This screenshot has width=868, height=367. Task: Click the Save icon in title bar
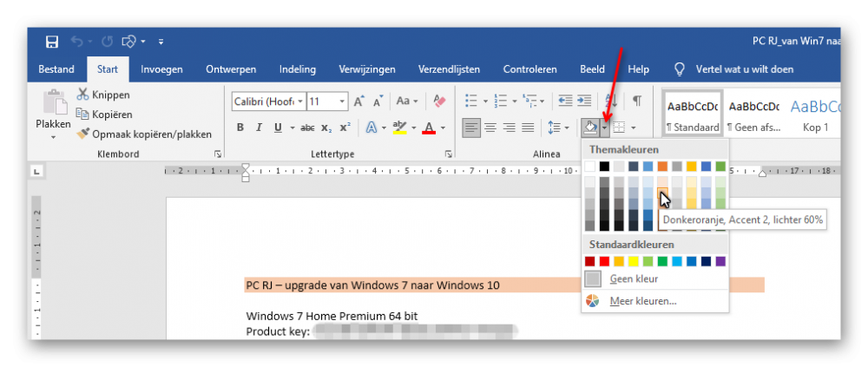[52, 42]
